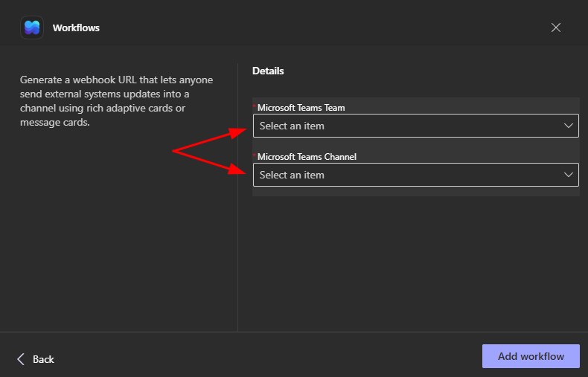Click the Details heading
This screenshot has height=377, width=588.
[268, 71]
